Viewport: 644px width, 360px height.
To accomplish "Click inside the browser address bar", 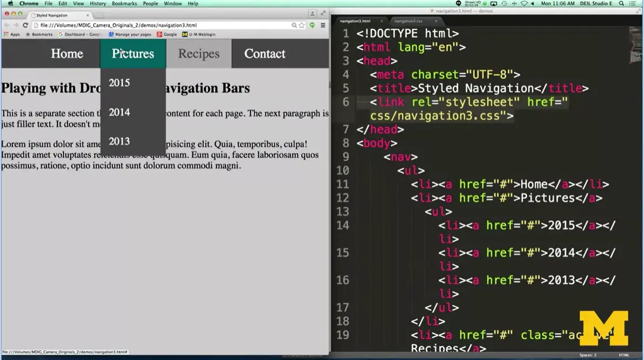I will point(162,25).
